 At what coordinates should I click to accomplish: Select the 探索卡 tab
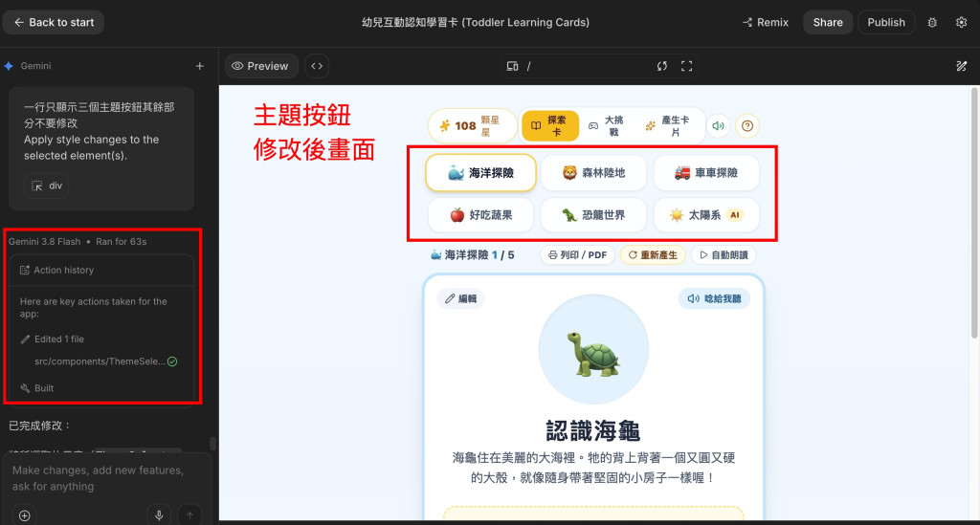pos(549,126)
